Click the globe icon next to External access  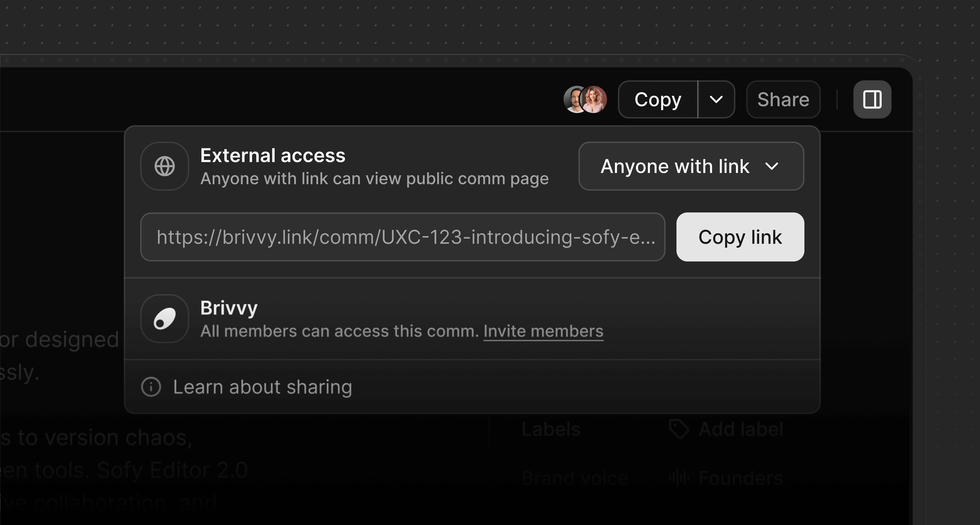[164, 166]
